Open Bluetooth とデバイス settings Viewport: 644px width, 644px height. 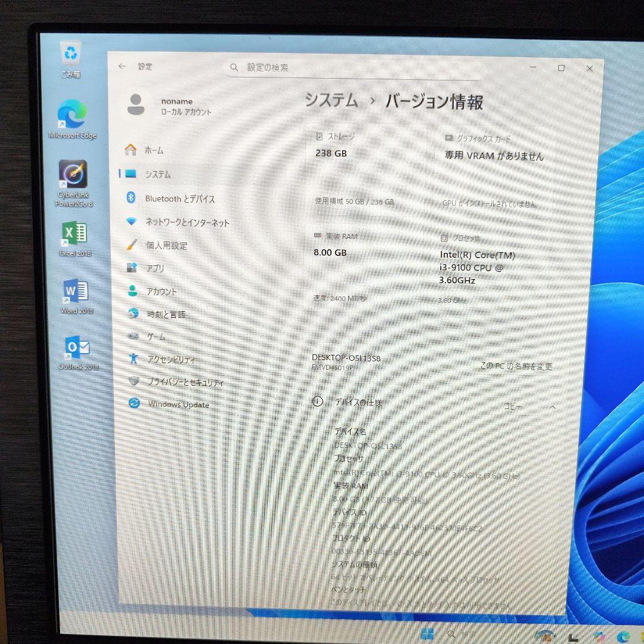181,199
